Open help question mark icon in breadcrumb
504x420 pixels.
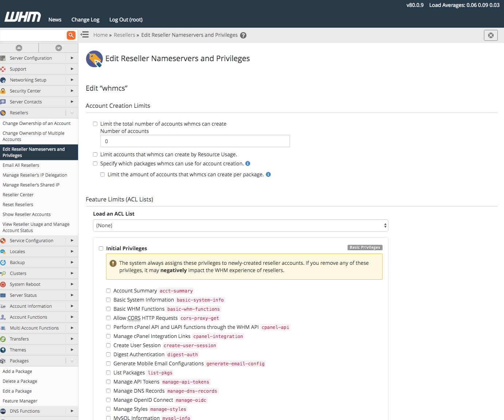(243, 35)
